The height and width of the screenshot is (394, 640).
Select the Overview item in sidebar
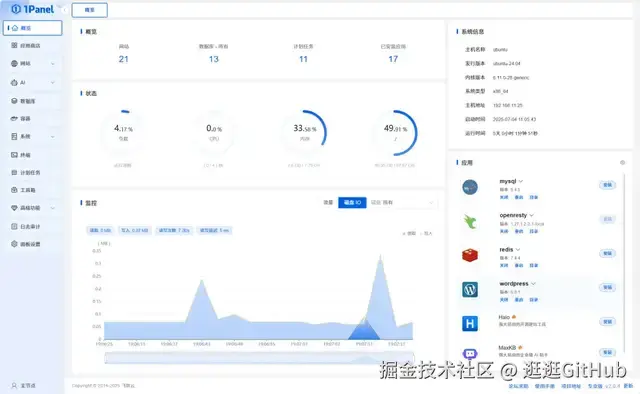33,28
